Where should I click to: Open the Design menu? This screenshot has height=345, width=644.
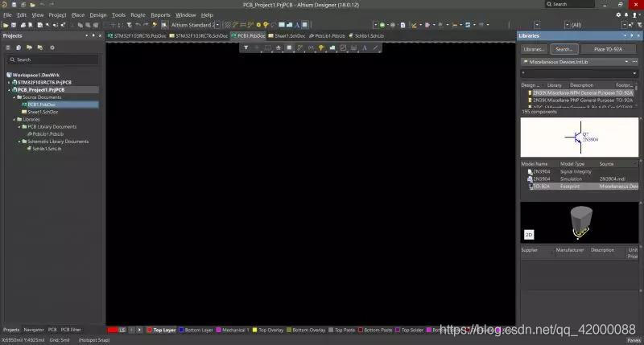pyautogui.click(x=97, y=14)
